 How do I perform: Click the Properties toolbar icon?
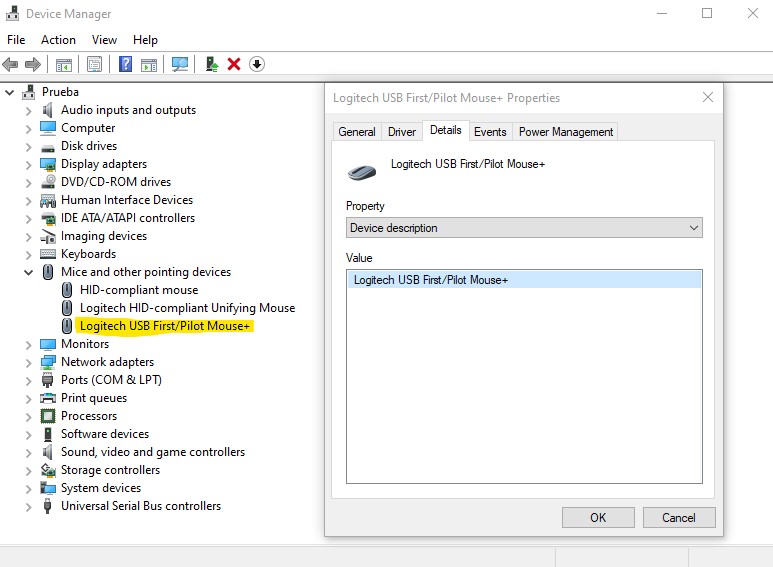coord(94,64)
